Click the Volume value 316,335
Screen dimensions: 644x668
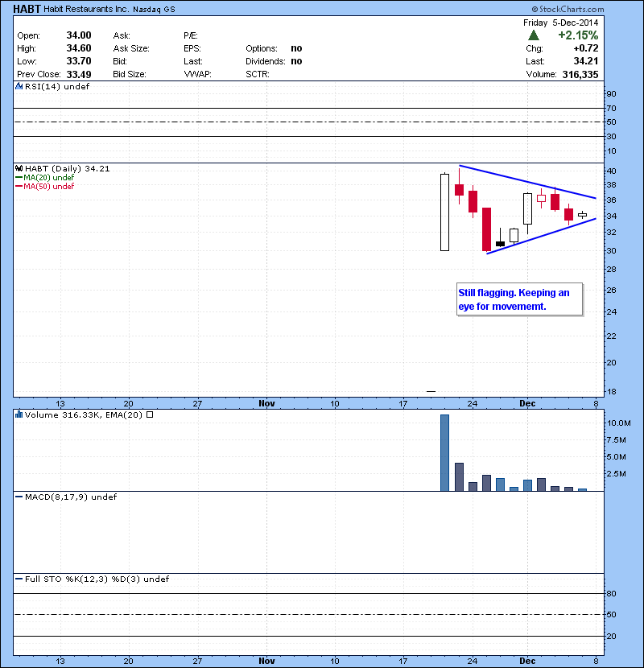tap(580, 75)
